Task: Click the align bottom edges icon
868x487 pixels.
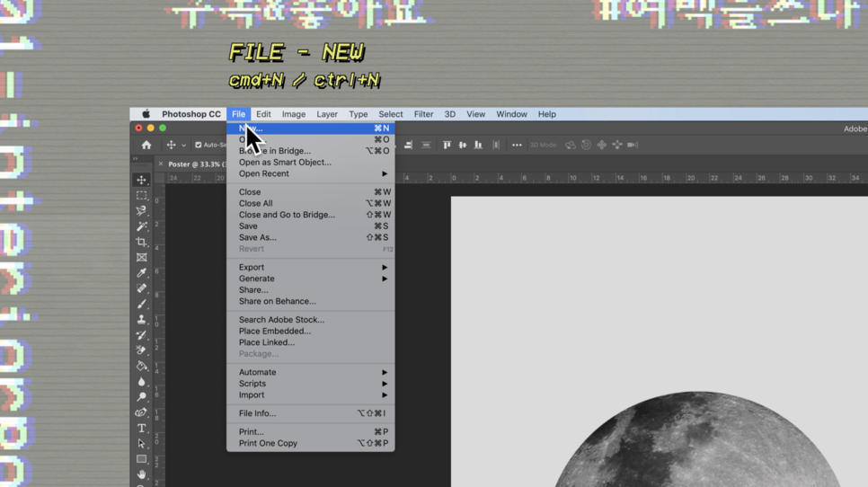Action: (478, 145)
